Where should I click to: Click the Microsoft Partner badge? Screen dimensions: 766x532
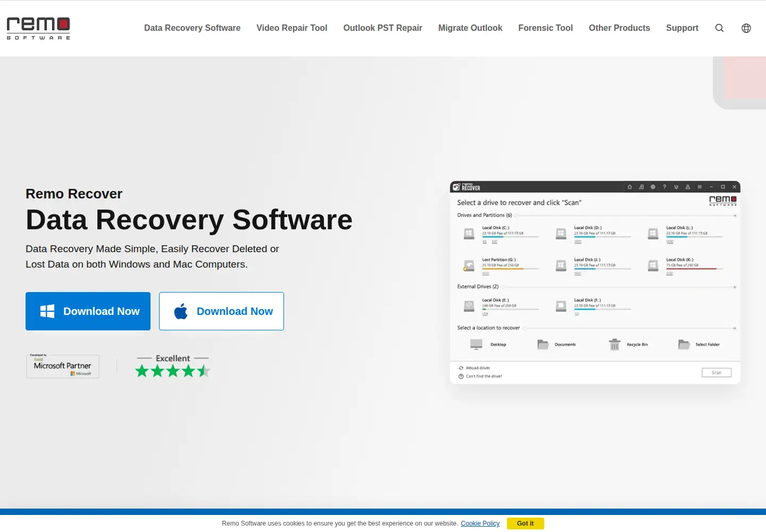click(63, 366)
